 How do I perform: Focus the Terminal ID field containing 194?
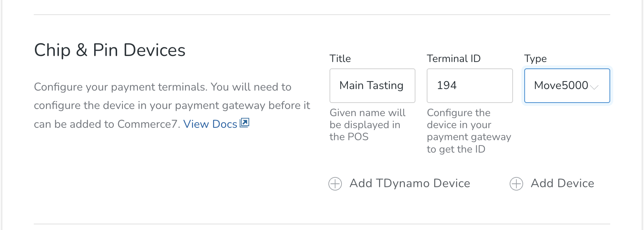pos(469,86)
